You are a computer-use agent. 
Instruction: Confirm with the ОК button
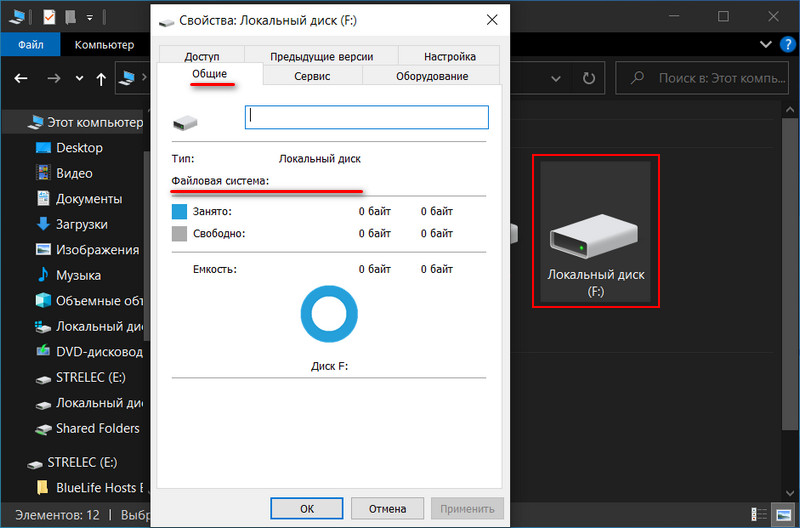tap(307, 509)
